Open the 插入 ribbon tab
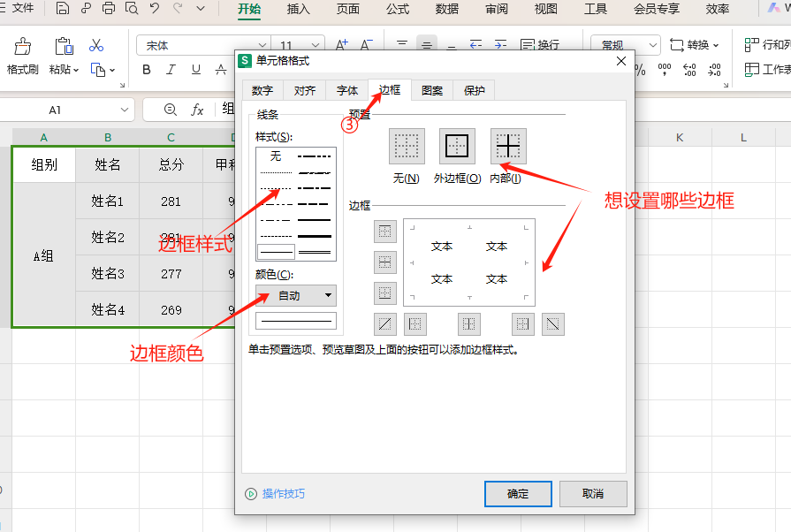This screenshot has width=791, height=532. (x=298, y=9)
